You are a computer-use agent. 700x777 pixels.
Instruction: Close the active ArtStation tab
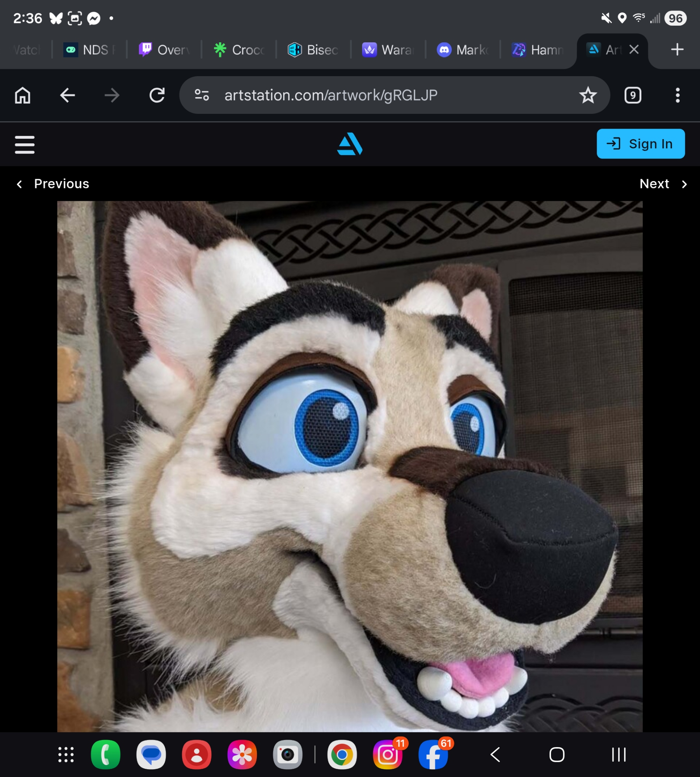click(x=634, y=50)
